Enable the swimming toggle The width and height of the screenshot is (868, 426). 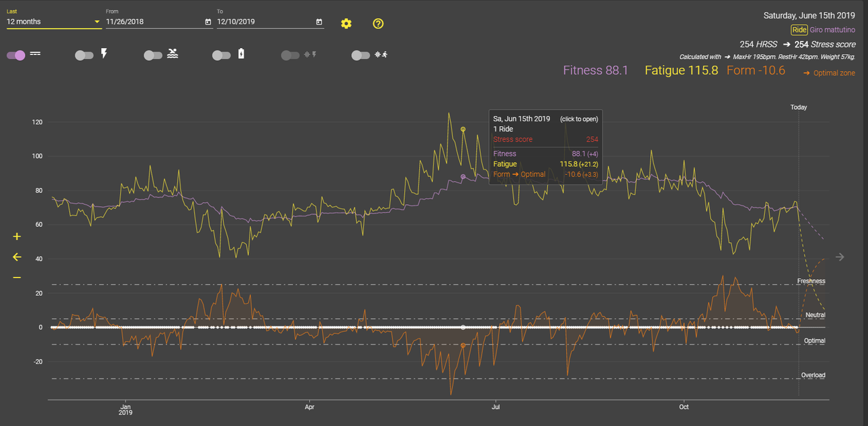click(x=153, y=56)
